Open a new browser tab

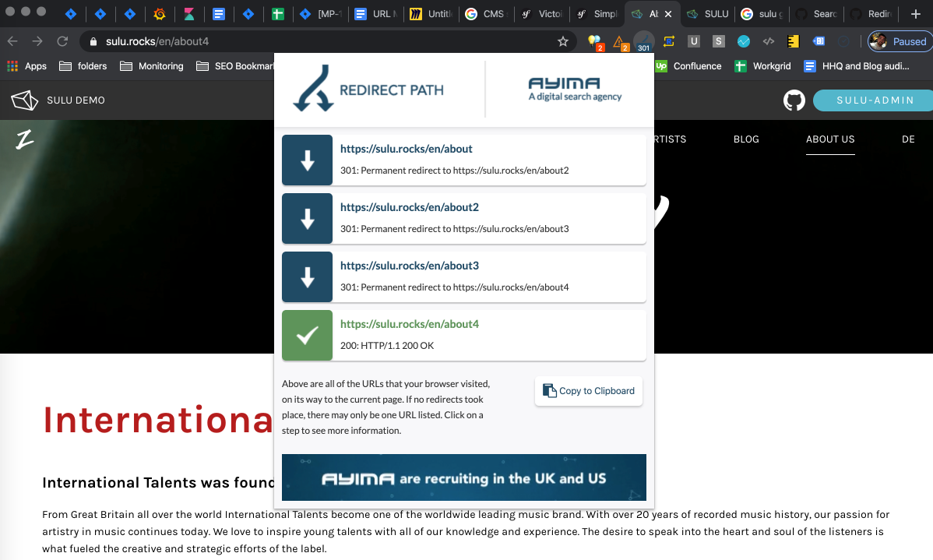pos(916,14)
